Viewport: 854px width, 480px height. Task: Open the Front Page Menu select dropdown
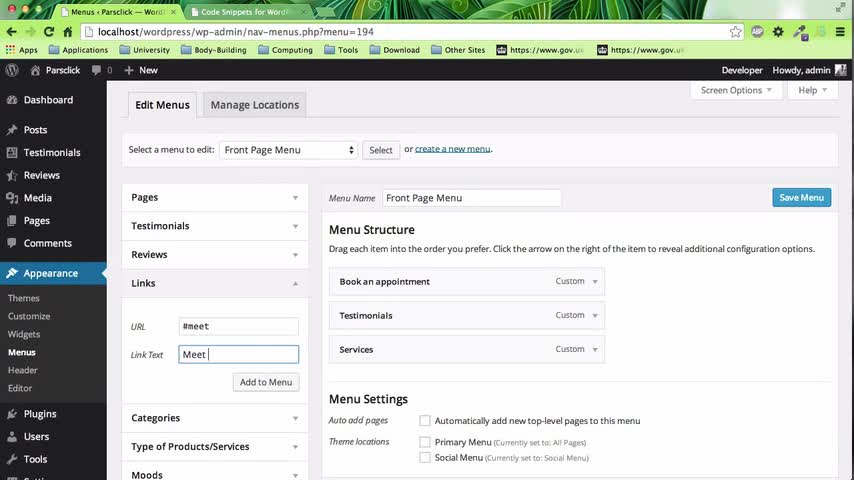(x=288, y=150)
